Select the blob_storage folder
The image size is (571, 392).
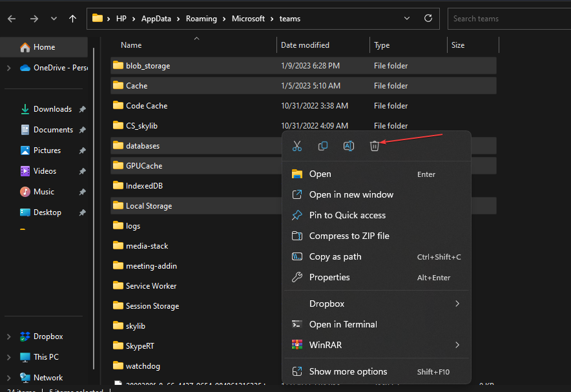point(304,66)
